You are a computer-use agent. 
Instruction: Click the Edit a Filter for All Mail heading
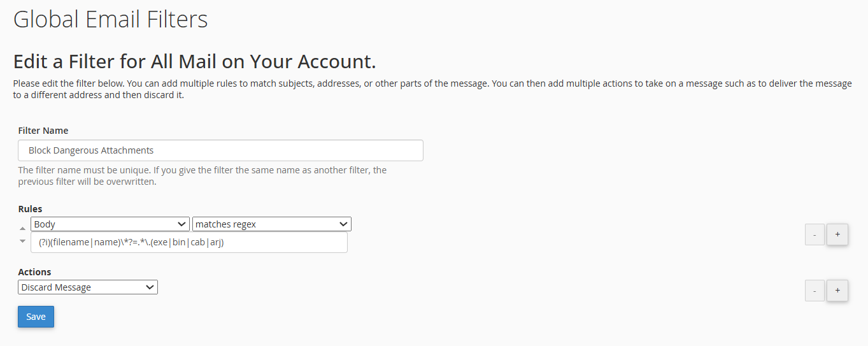(x=195, y=62)
